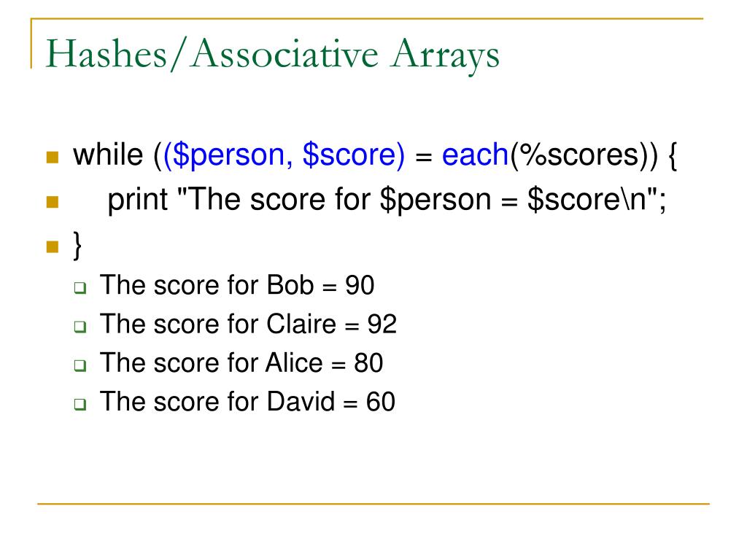Click the gold bullet before the while line
Viewport: 747px width, 560px height.
coord(53,157)
